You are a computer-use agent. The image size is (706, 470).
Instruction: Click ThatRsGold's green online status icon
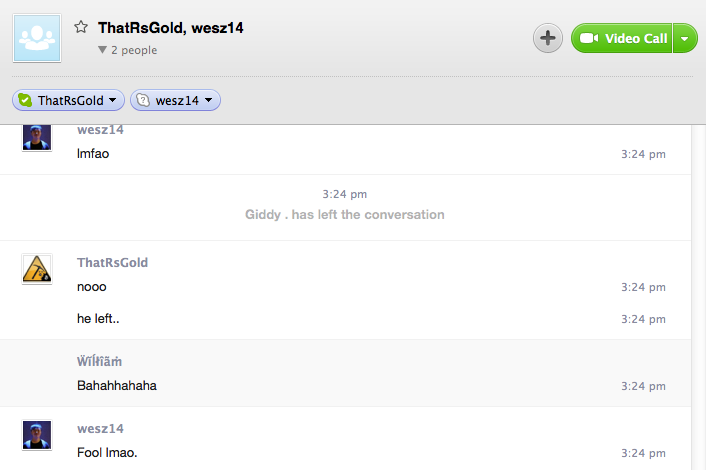click(x=25, y=100)
